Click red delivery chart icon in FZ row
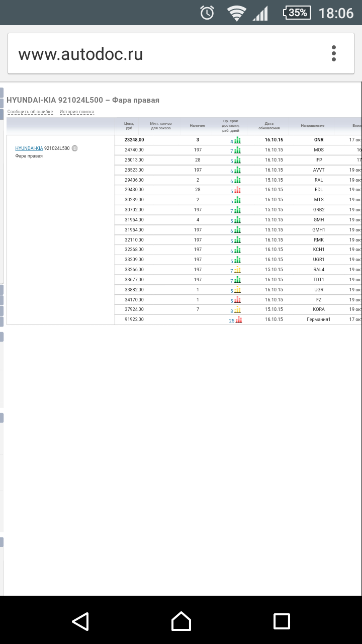Image resolution: width=362 pixels, height=644 pixels. (x=237, y=300)
